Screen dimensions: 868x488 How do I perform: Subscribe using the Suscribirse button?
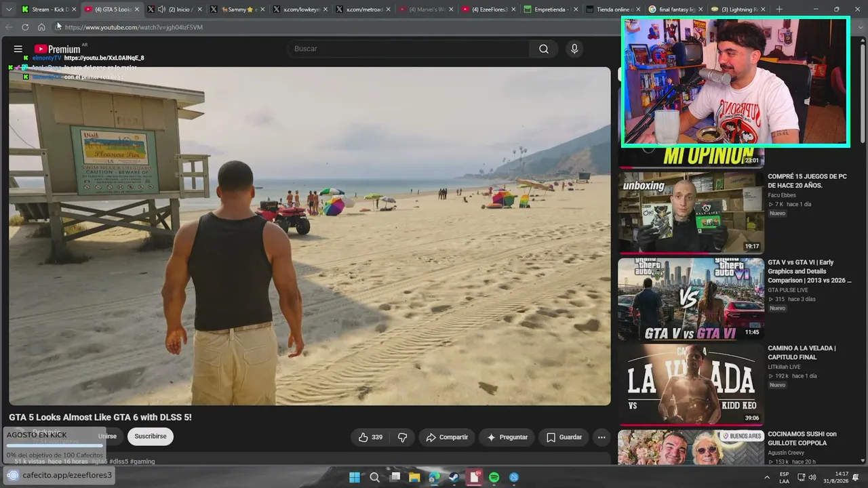coord(151,436)
